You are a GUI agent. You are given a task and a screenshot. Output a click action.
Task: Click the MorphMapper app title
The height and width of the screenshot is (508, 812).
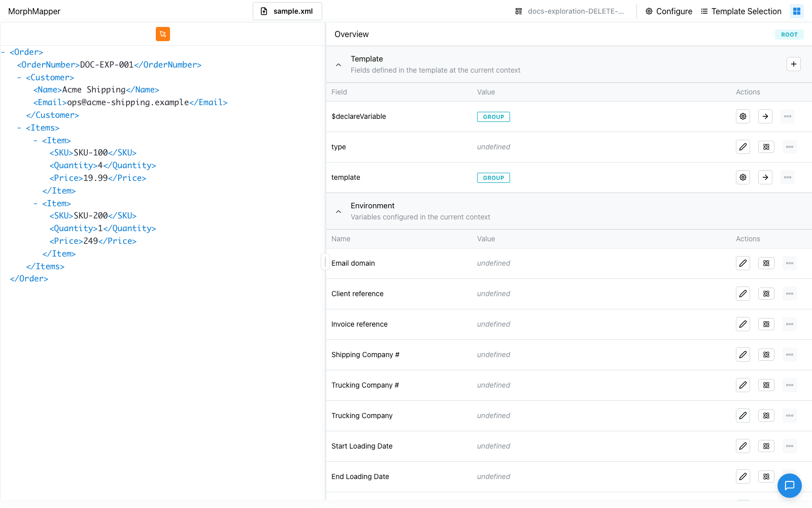(34, 11)
